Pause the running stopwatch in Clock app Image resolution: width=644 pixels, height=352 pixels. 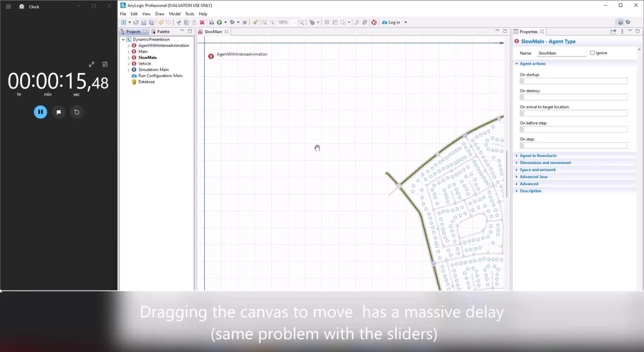point(40,112)
